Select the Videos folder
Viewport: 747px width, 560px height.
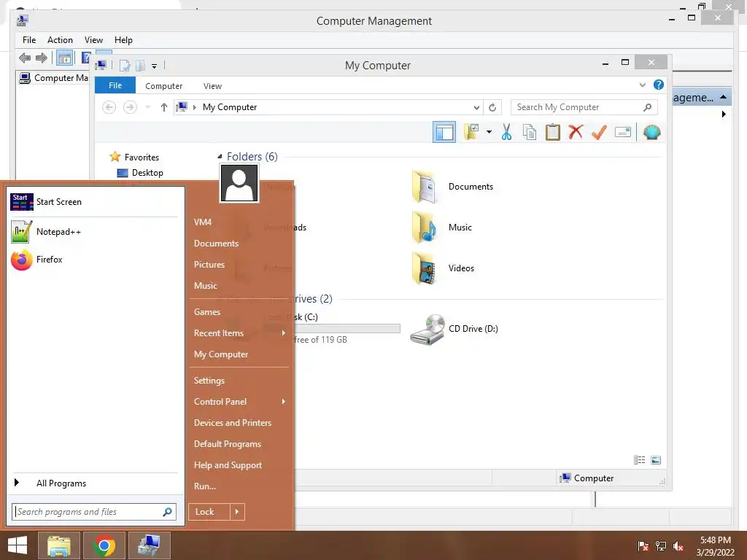[443, 268]
